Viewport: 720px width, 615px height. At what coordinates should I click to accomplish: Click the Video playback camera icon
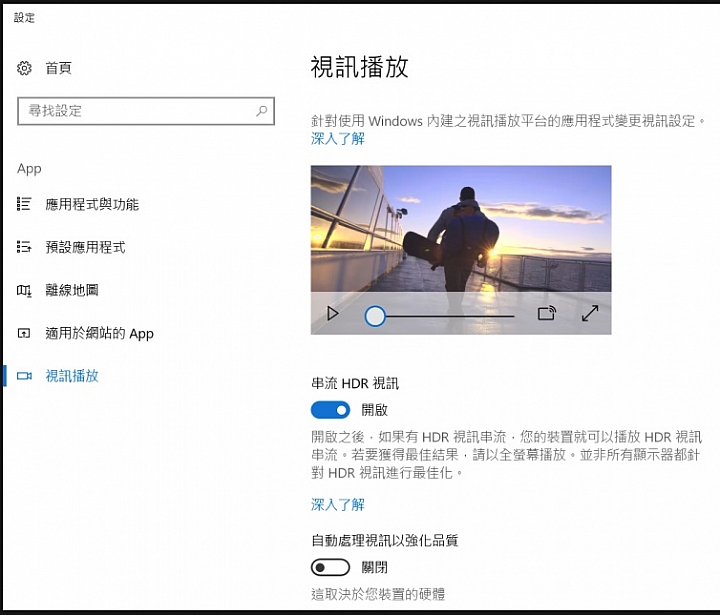24,376
